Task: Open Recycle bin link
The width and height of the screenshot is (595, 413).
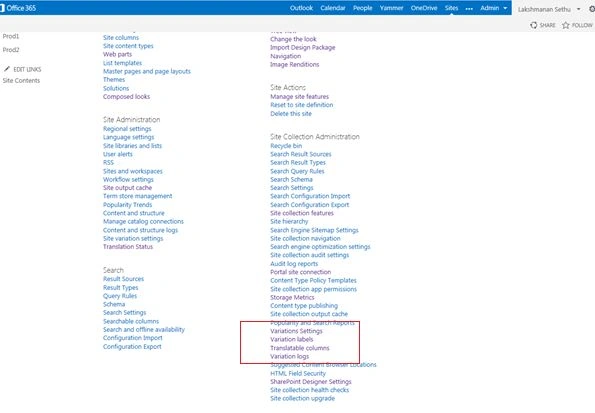Action: pos(286,146)
